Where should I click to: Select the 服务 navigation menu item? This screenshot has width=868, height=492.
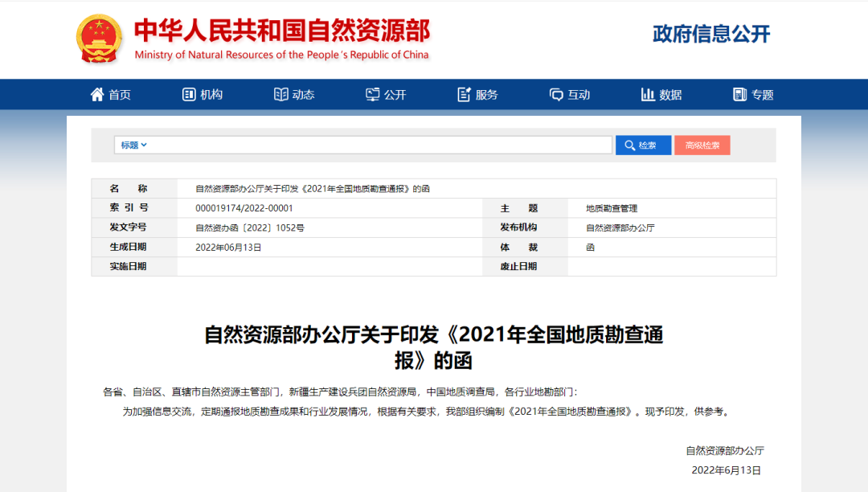pyautogui.click(x=486, y=95)
